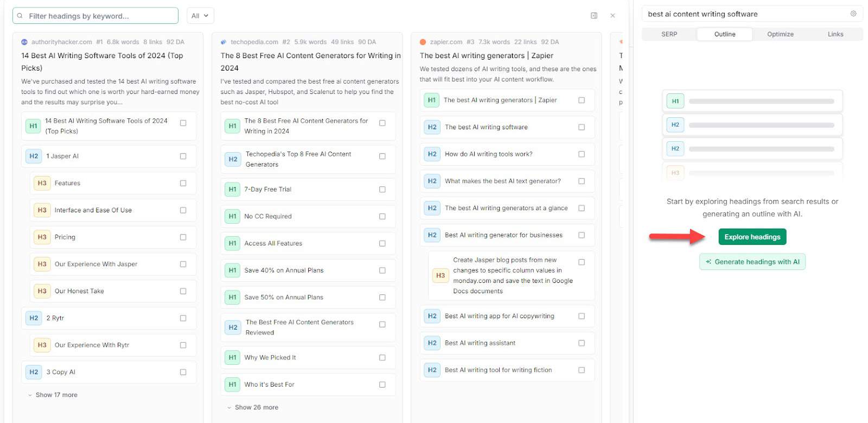Click the Save 50% on Annual Plans heading

308,298
